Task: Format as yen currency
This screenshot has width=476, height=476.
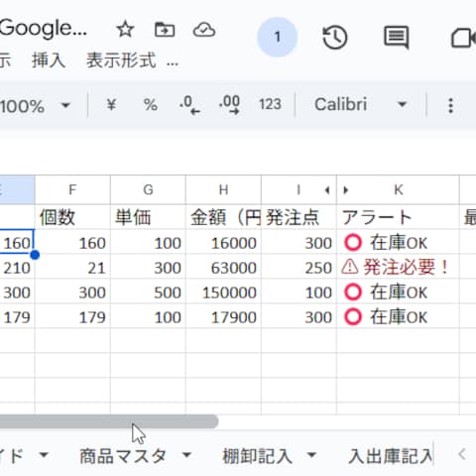Action: 111,105
